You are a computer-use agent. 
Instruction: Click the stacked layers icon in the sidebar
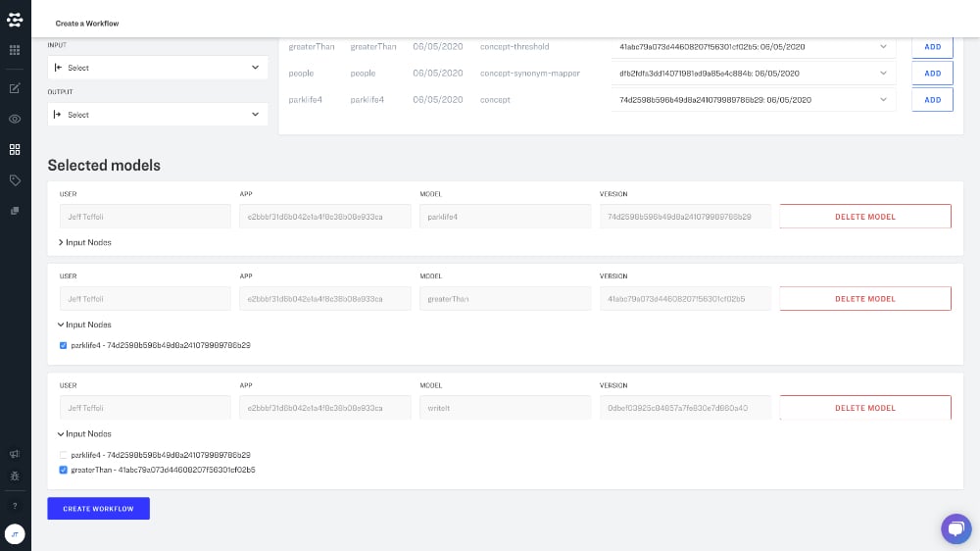click(x=15, y=211)
